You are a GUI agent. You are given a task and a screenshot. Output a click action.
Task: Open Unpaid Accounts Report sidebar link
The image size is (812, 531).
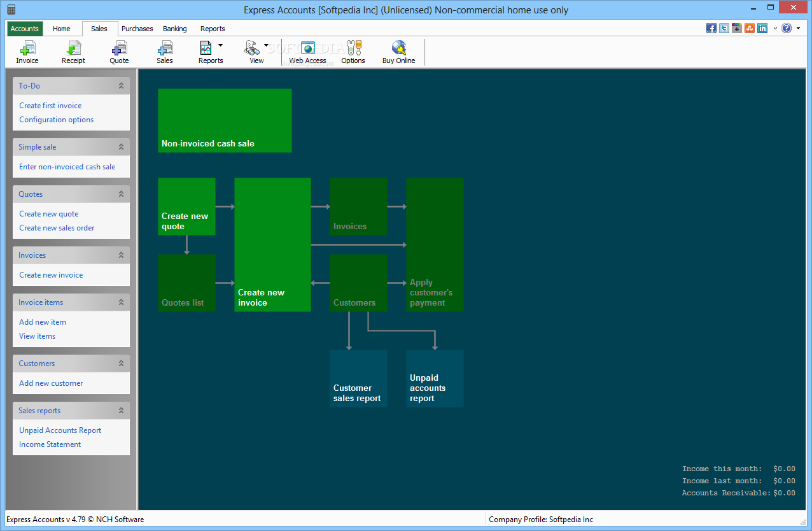(60, 430)
